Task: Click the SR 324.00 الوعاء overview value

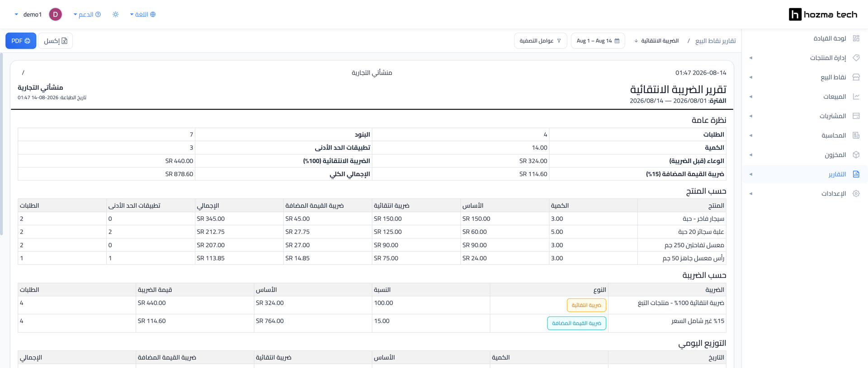Action: point(533,161)
